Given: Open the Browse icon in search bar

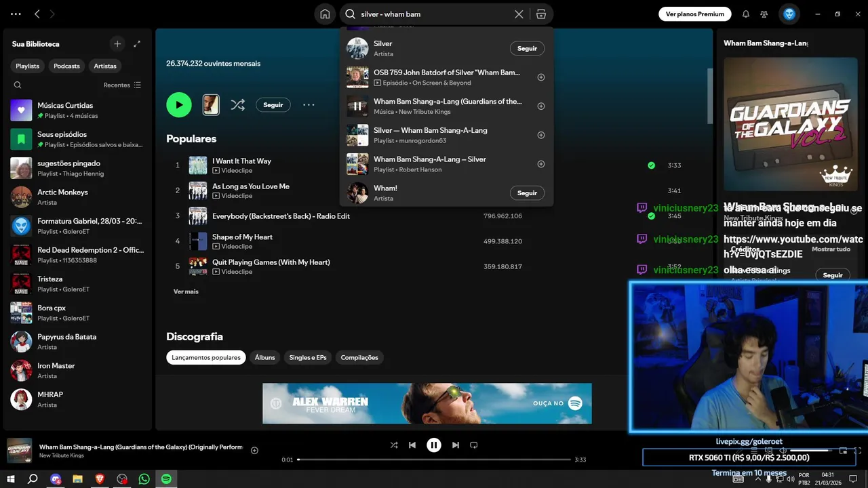Looking at the screenshot, I should 540,14.
